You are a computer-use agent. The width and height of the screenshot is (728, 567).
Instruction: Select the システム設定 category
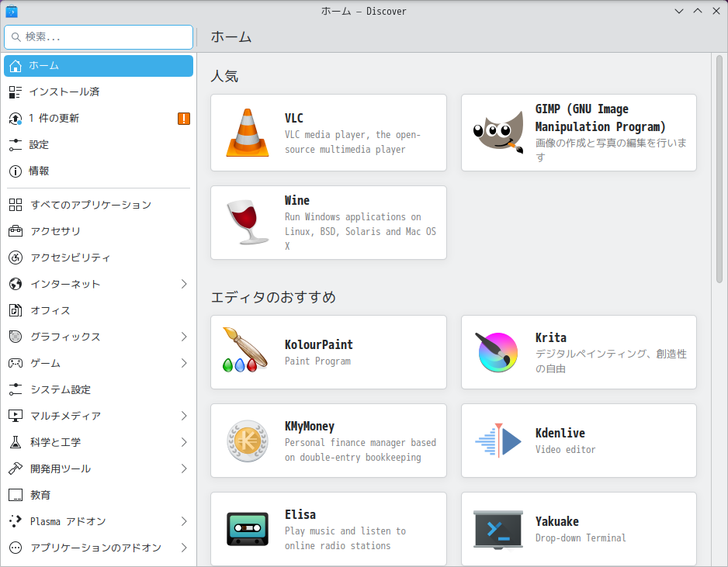point(99,389)
